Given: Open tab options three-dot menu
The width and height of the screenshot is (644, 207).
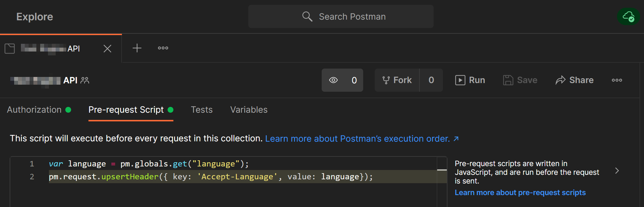Looking at the screenshot, I should click(x=163, y=48).
